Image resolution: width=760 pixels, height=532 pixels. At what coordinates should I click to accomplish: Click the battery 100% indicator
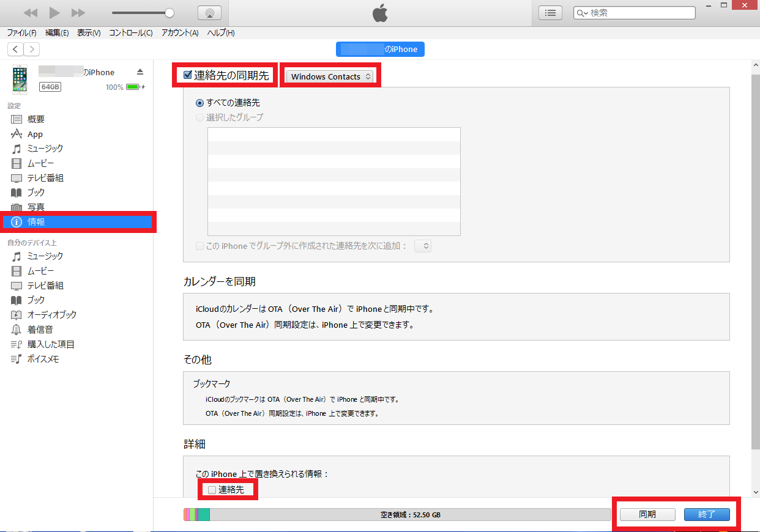(x=125, y=87)
